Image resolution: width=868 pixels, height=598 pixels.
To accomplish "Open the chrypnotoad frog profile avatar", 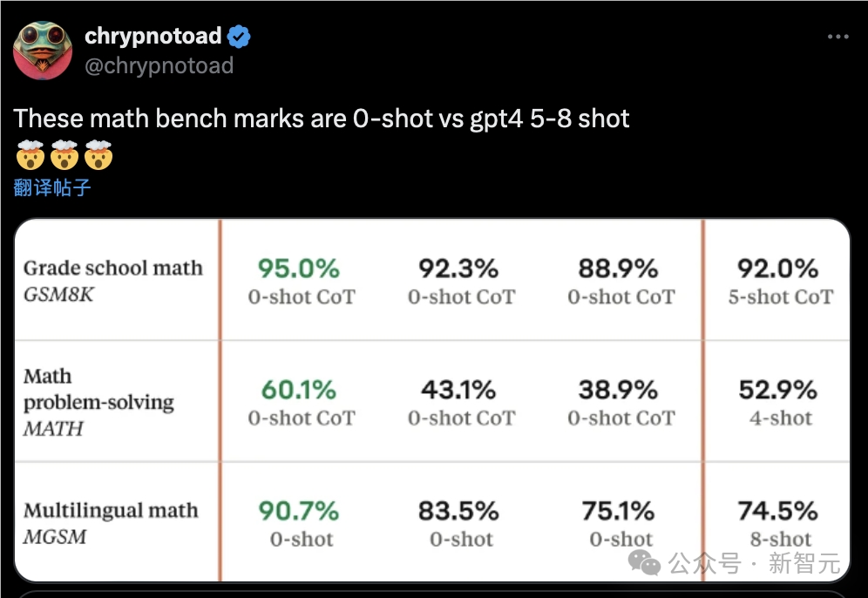I will pyautogui.click(x=43, y=51).
